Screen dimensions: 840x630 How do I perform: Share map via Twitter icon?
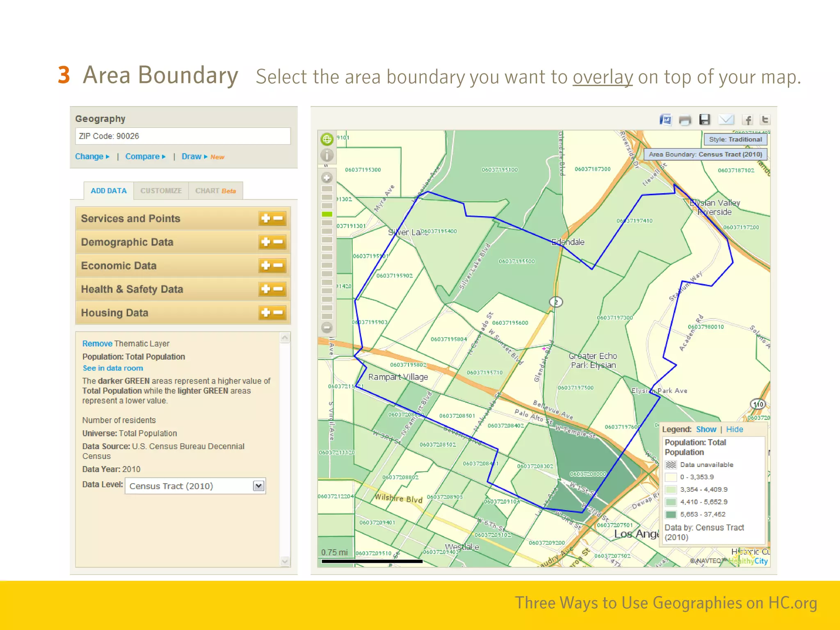[x=765, y=119]
